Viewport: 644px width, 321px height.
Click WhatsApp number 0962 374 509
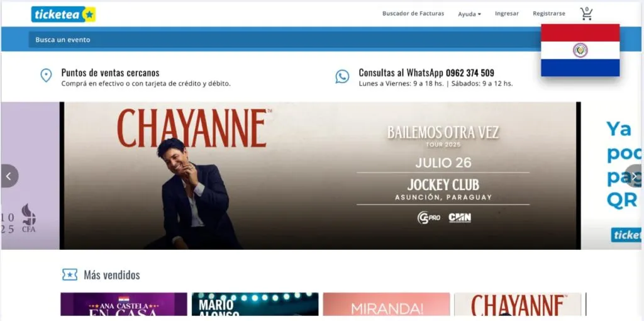pyautogui.click(x=470, y=73)
